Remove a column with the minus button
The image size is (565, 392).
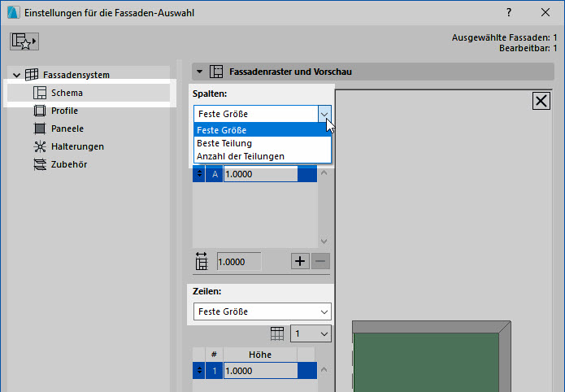[x=320, y=261]
